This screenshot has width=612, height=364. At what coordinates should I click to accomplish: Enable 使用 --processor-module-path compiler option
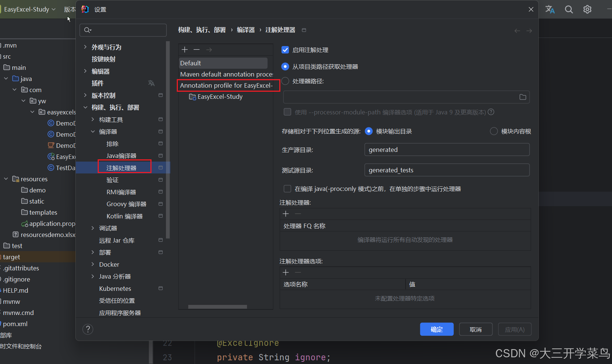(x=287, y=112)
